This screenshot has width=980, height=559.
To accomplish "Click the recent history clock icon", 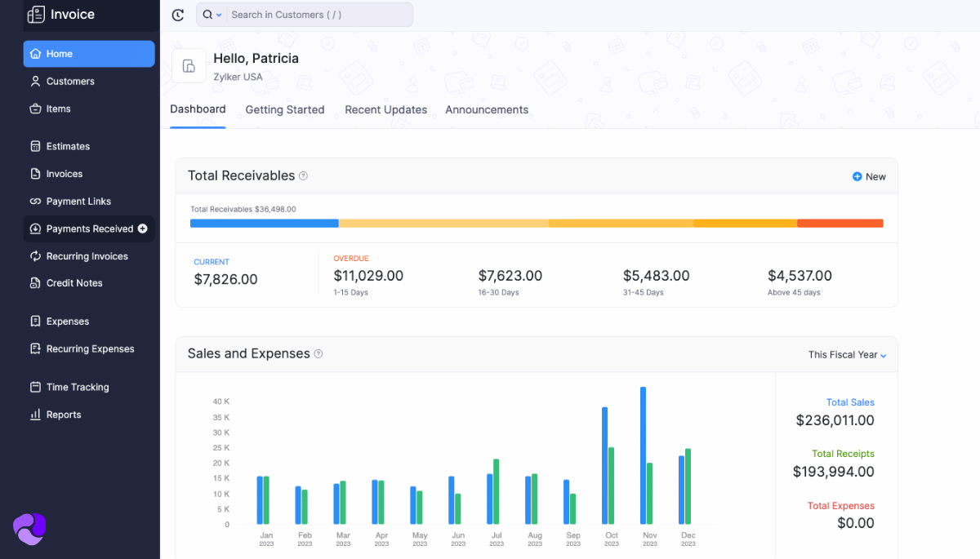I will tap(178, 15).
